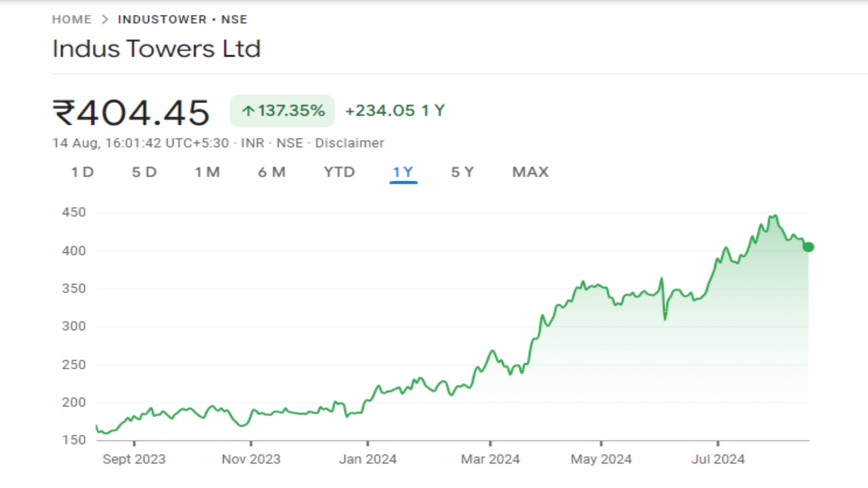Viewport: 868px width, 488px height.
Task: Open the Disclaimer link
Action: [x=349, y=143]
